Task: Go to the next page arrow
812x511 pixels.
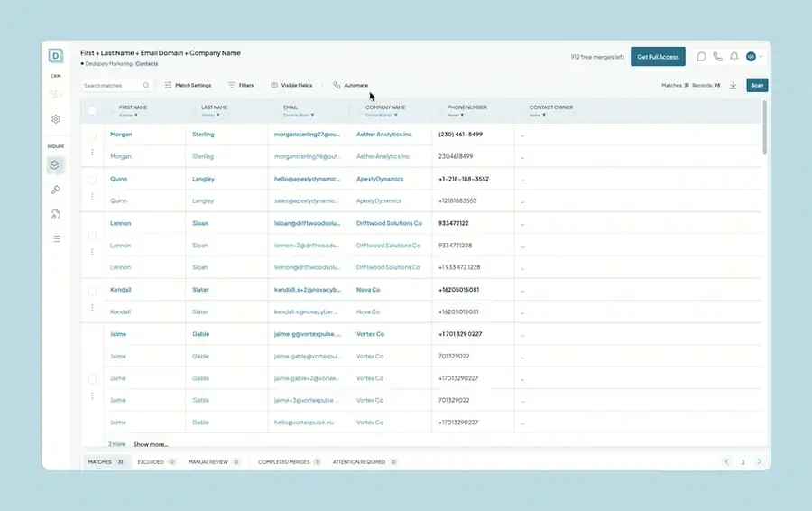Action: [x=759, y=461]
